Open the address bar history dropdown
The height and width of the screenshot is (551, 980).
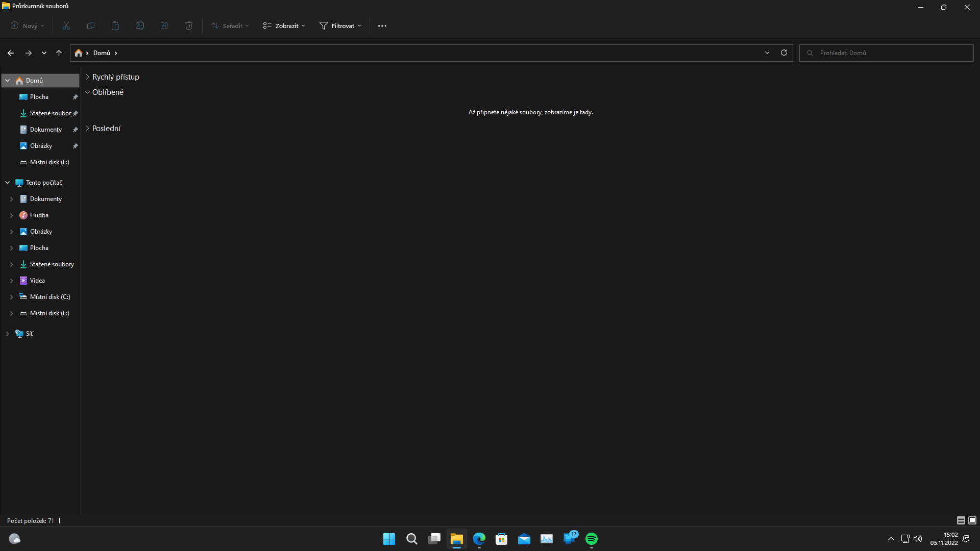tap(767, 53)
